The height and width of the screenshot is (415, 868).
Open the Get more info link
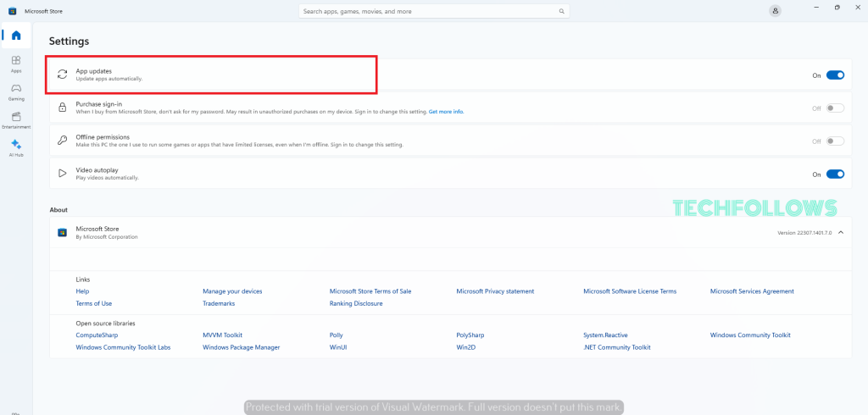446,112
